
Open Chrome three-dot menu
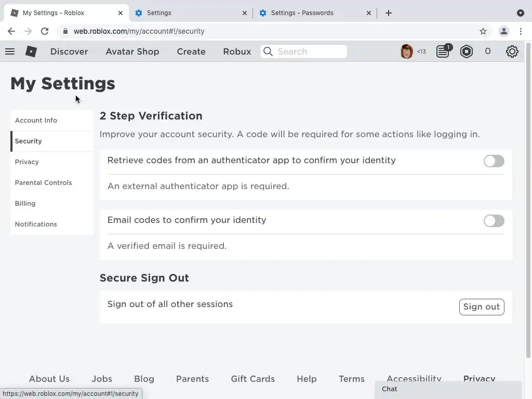pos(521,31)
